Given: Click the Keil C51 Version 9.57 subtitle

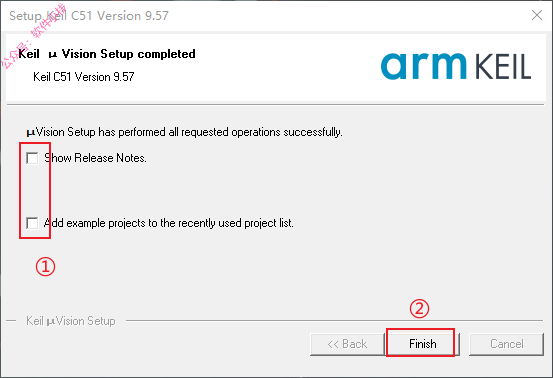Looking at the screenshot, I should pyautogui.click(x=84, y=77).
